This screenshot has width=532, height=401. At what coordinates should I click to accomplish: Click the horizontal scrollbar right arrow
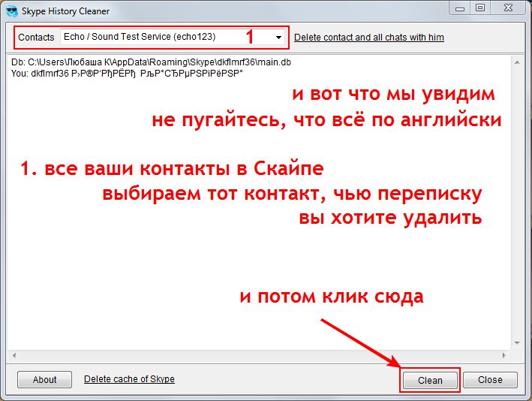(503, 355)
